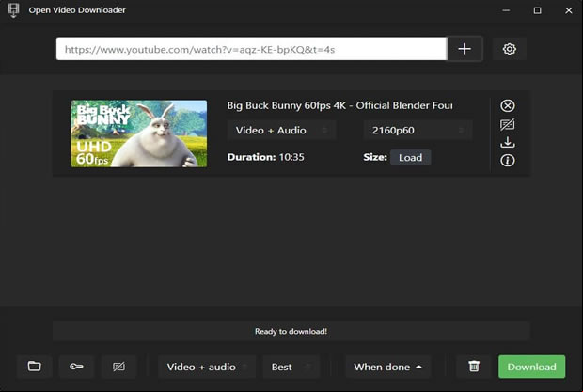
Task: Remove Big Buck Bunny video with X icon
Action: point(508,106)
